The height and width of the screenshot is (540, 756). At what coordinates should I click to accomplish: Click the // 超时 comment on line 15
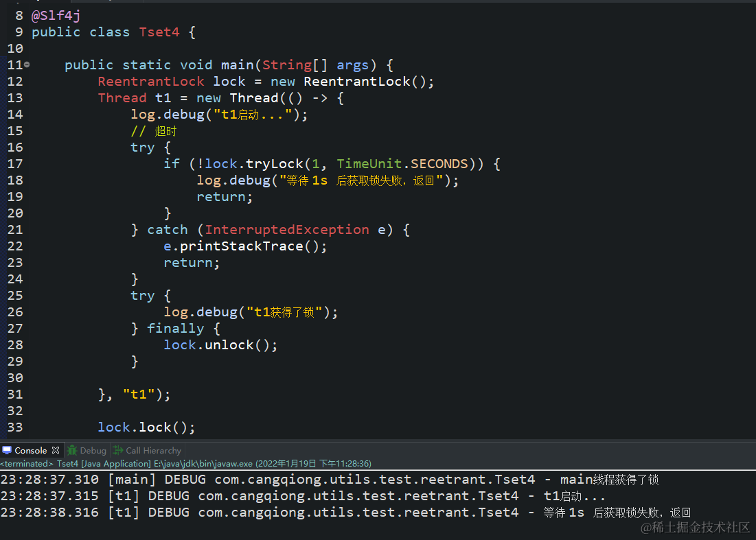click(154, 131)
